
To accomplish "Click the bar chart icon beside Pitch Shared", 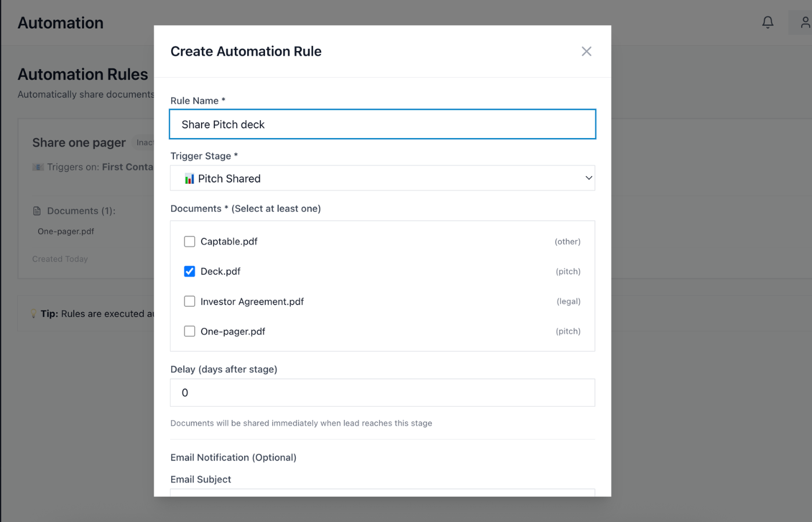I will pyautogui.click(x=188, y=178).
